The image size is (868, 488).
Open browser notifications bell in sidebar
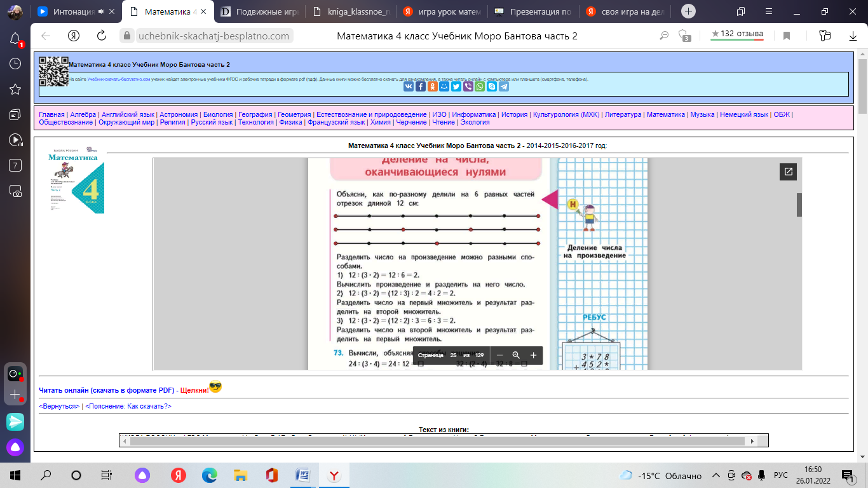coord(16,39)
